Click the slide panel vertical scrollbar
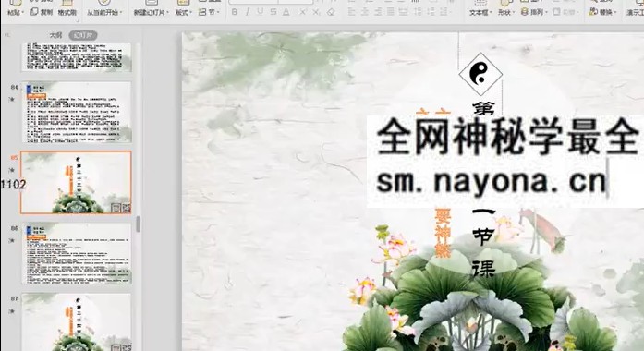This screenshot has width=644, height=351. pyautogui.click(x=138, y=224)
